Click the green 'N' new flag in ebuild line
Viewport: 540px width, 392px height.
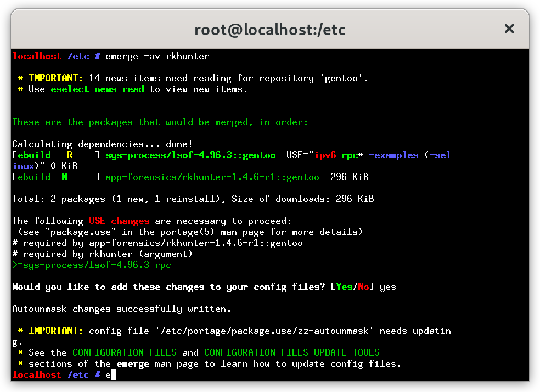click(x=64, y=177)
